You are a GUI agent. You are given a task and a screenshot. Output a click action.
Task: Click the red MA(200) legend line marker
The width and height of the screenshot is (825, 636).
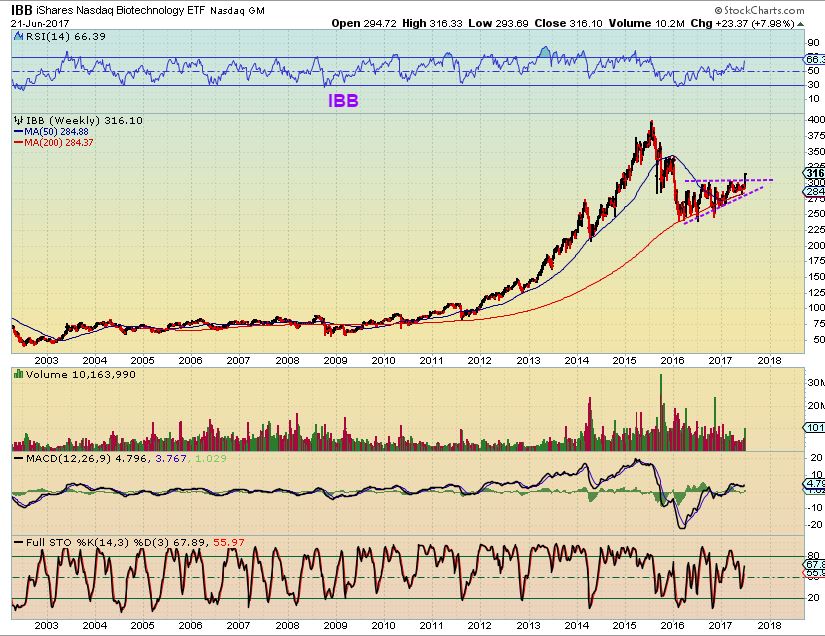point(18,143)
